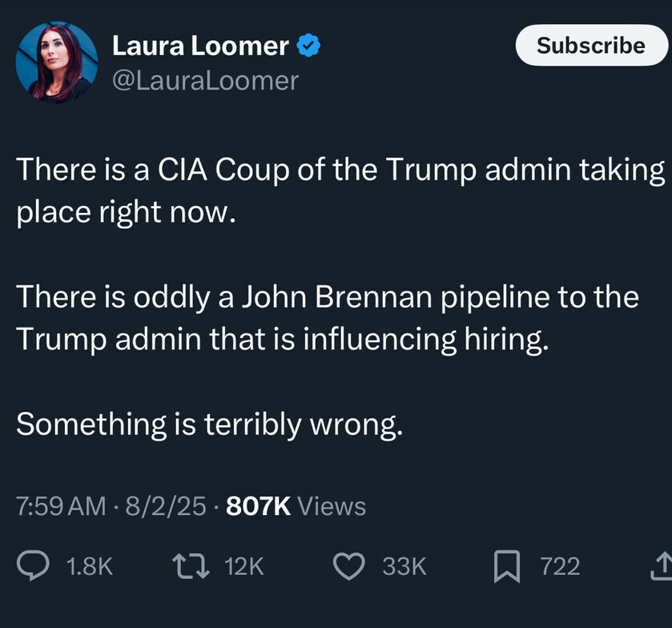
Task: Like the tweet with the heart icon
Action: [x=348, y=566]
